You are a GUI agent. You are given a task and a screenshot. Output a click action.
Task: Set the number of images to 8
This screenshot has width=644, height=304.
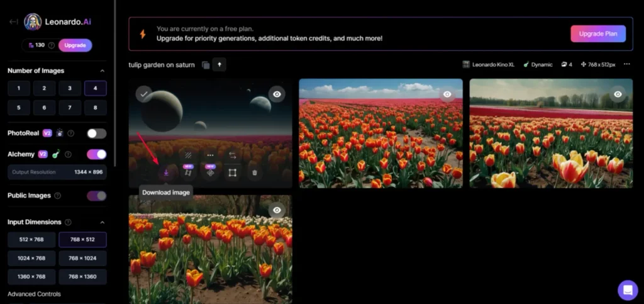click(95, 107)
